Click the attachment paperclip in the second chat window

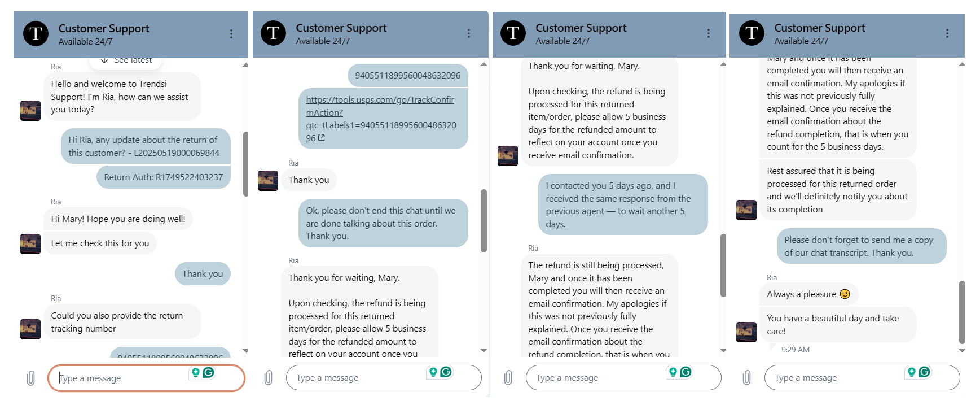coord(269,377)
